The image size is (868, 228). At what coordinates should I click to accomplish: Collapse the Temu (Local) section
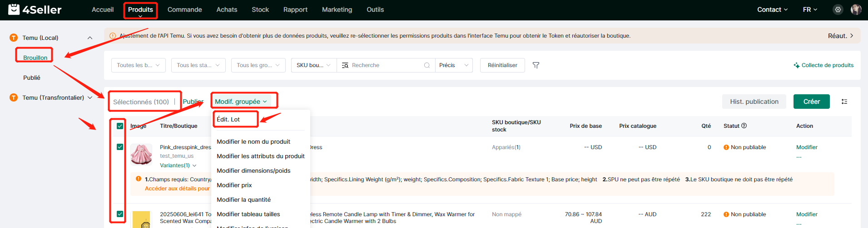click(x=90, y=38)
